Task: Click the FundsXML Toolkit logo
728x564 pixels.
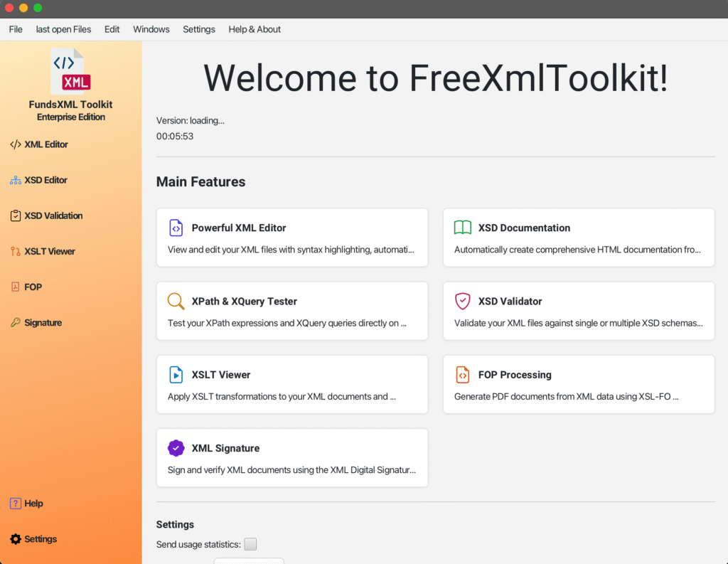Action: point(70,72)
